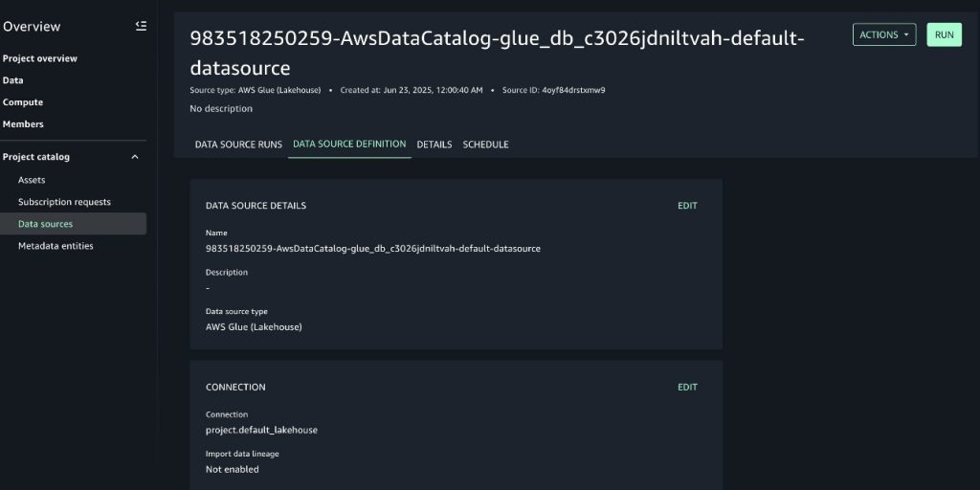980x490 pixels.
Task: Open Compute from the sidebar
Action: point(23,102)
